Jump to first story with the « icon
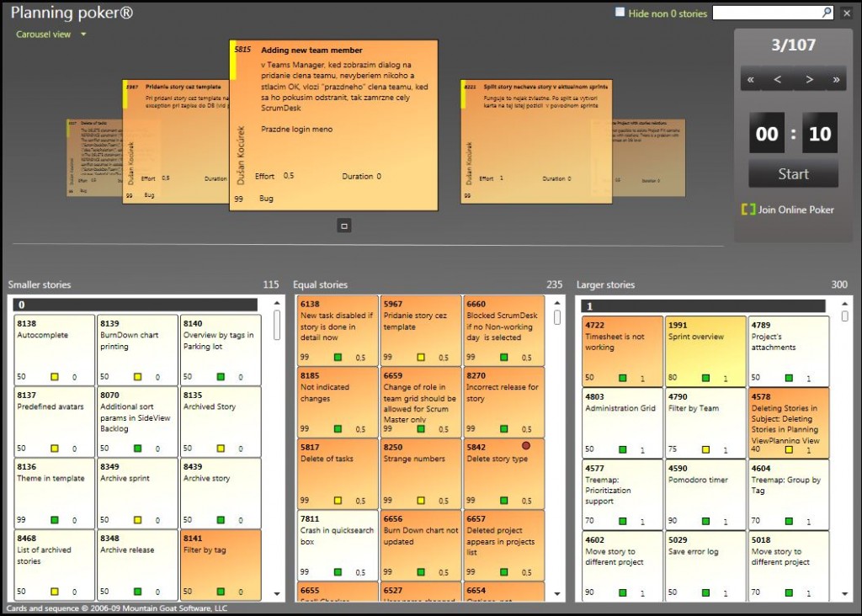Image resolution: width=862 pixels, height=616 pixels. coord(750,78)
